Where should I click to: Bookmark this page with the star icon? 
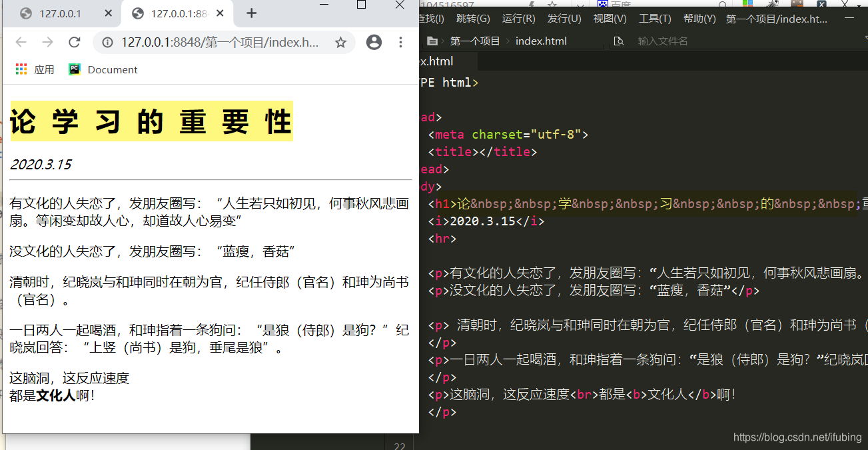point(340,43)
